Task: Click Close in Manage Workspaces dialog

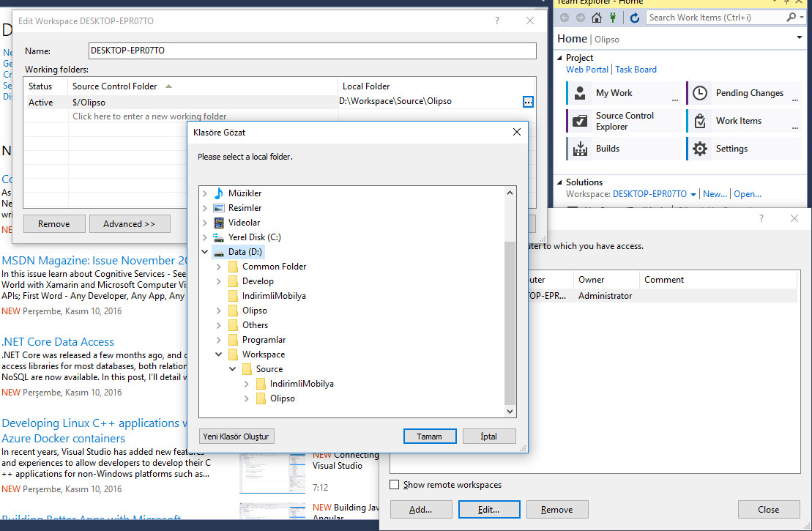Action: coord(769,510)
